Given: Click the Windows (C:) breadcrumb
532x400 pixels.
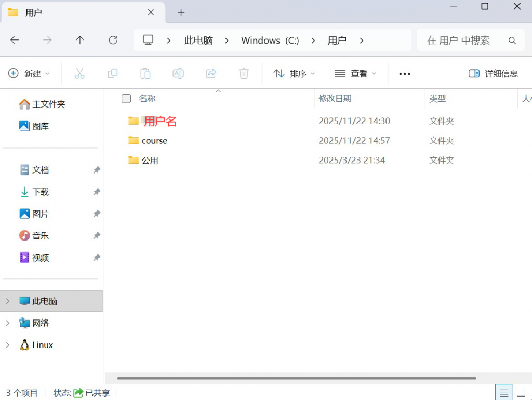Looking at the screenshot, I should coord(270,40).
